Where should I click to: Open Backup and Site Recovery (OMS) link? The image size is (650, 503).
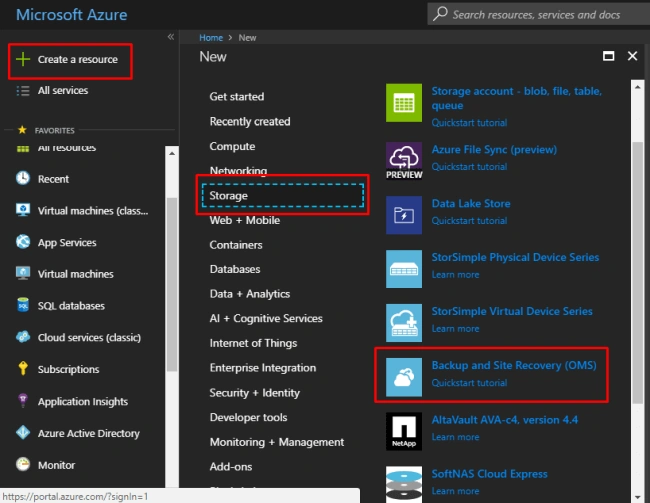click(514, 365)
